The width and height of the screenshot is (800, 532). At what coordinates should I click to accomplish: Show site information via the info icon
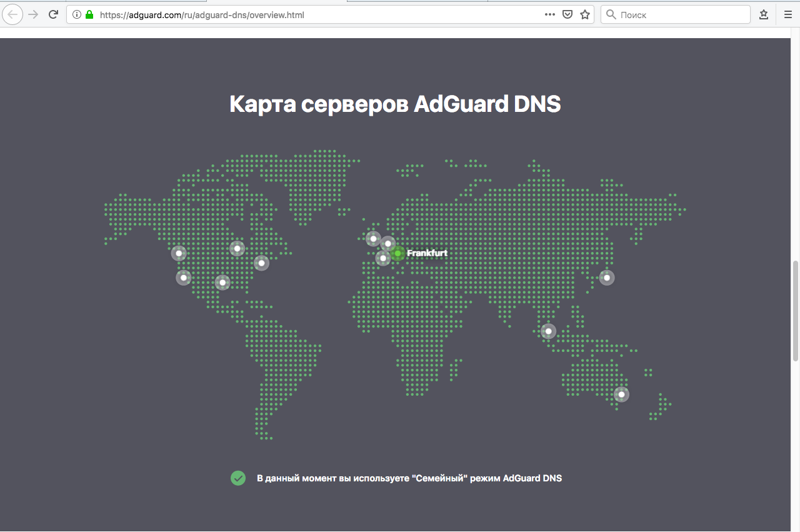pos(77,14)
